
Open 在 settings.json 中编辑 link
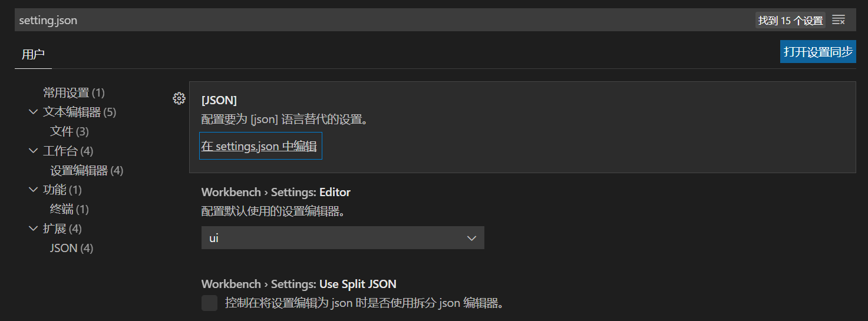(259, 146)
